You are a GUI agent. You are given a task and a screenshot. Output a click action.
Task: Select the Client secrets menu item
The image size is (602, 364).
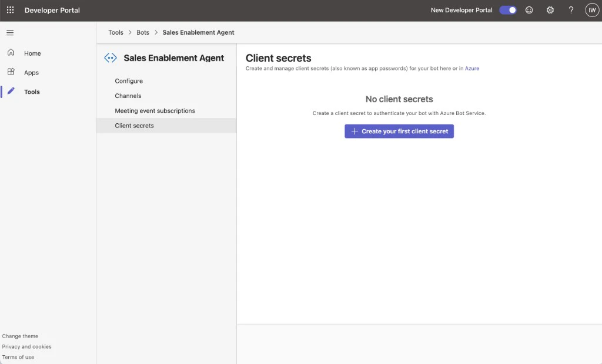pos(166,126)
